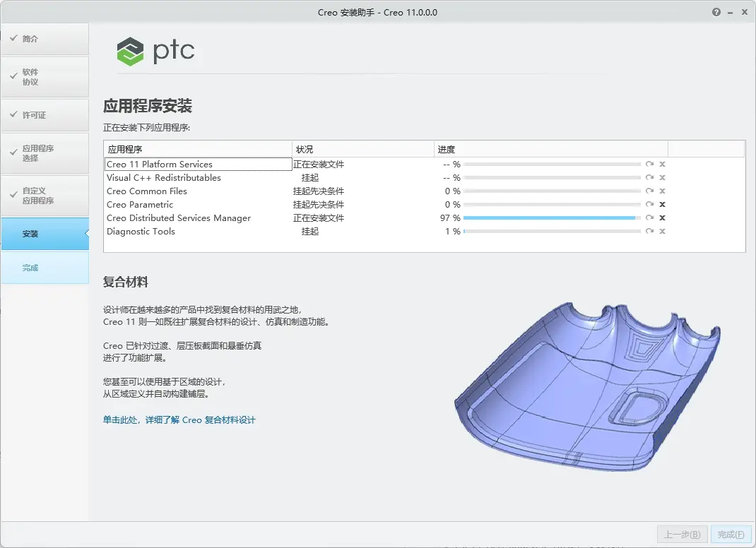Click the 上一步(B) button
Image resolution: width=756 pixels, height=548 pixels.
(683, 534)
